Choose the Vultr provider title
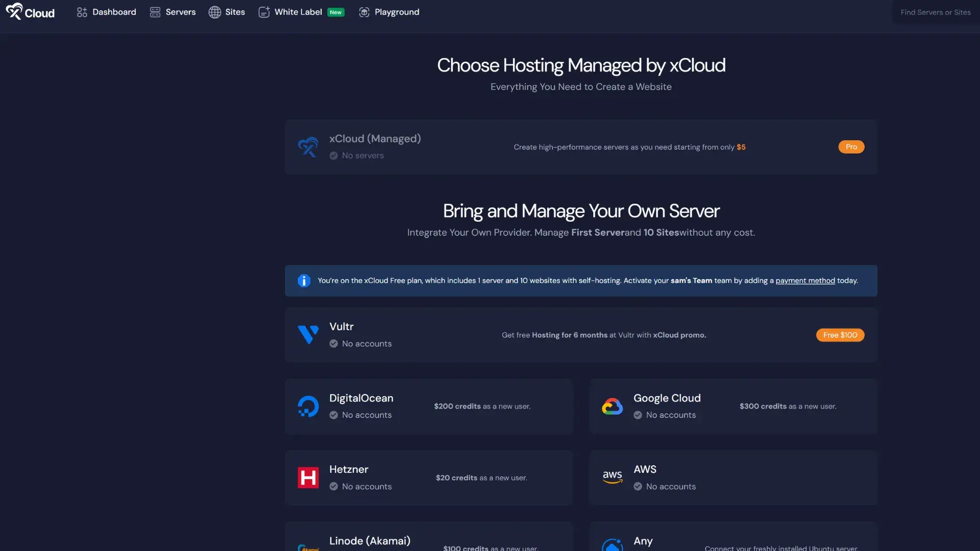Image resolution: width=980 pixels, height=551 pixels. click(x=341, y=327)
